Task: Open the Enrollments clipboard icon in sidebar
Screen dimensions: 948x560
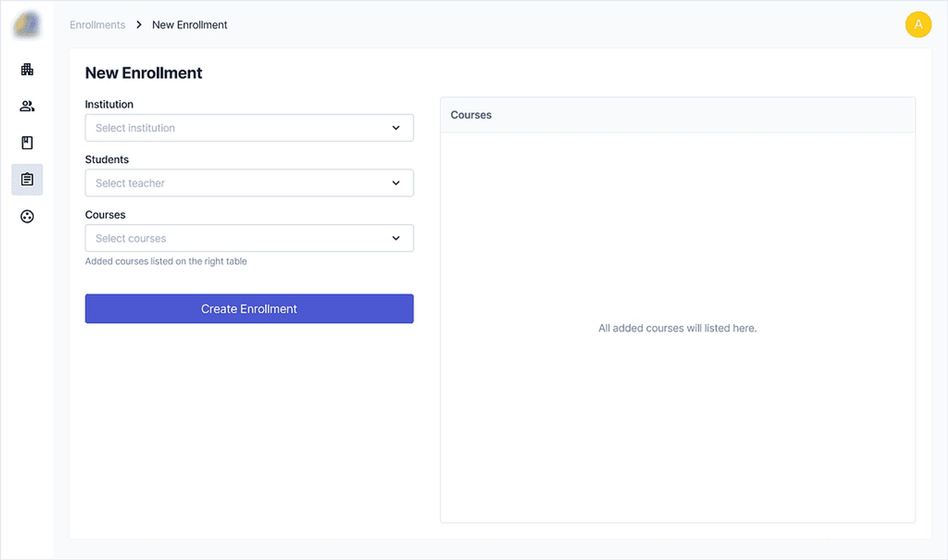Action: (x=27, y=180)
